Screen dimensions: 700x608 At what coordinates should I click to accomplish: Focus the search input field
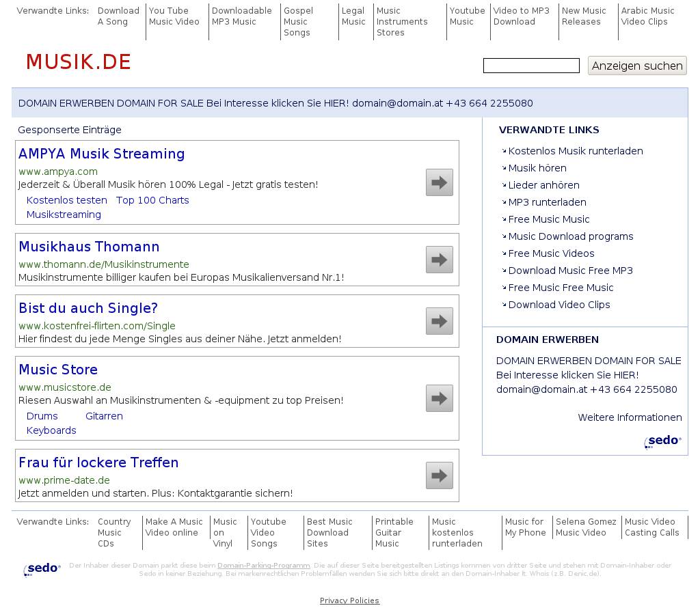[531, 66]
